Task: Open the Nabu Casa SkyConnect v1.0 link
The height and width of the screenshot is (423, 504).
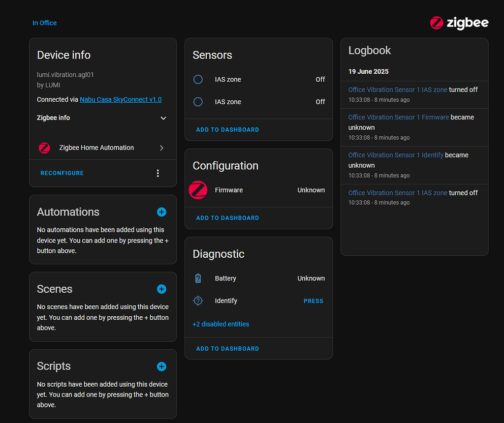Action: [121, 99]
